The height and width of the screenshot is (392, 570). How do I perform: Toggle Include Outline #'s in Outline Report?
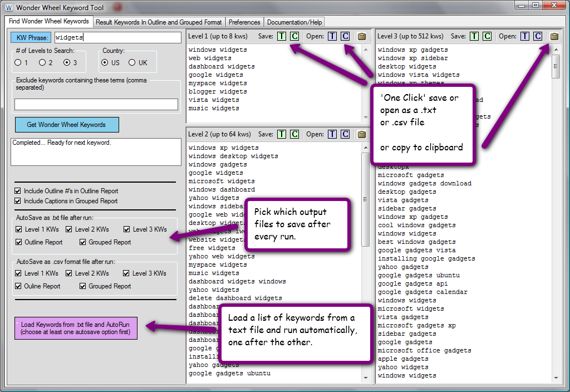[x=18, y=191]
